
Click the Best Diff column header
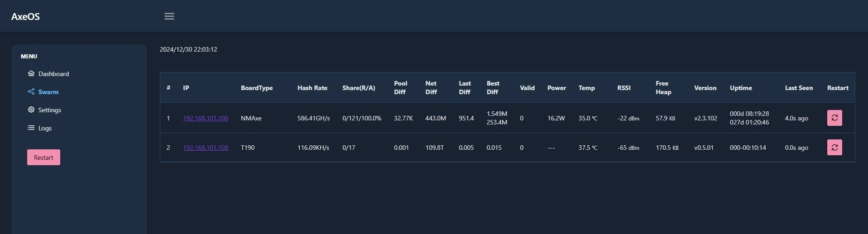pyautogui.click(x=493, y=87)
